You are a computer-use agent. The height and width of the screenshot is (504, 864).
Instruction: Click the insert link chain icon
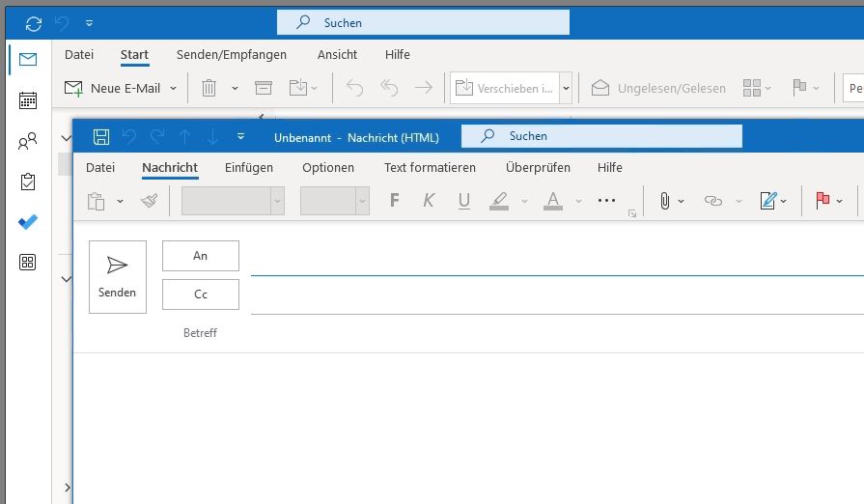[713, 201]
